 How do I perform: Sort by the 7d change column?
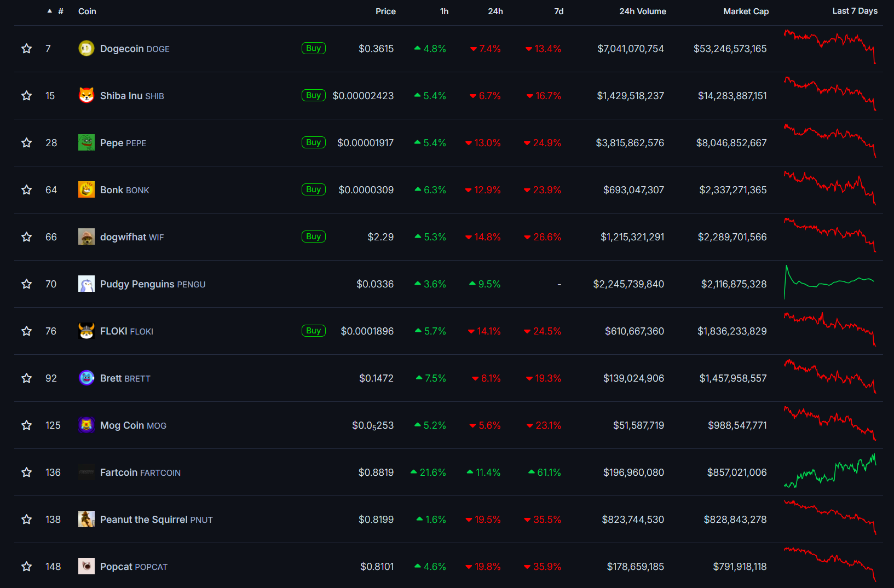558,11
